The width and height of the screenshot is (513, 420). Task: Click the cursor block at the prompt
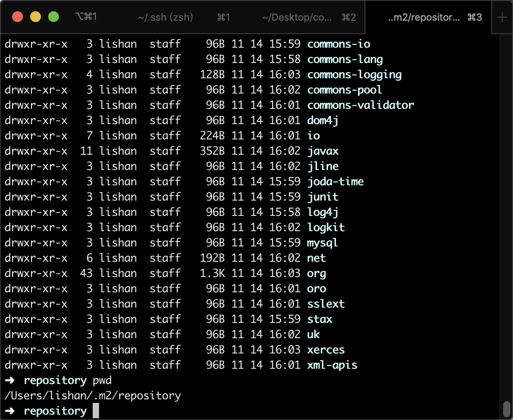95,411
